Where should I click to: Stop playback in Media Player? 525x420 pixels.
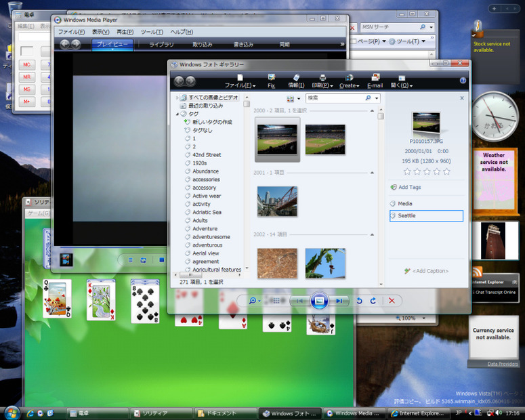(162, 260)
